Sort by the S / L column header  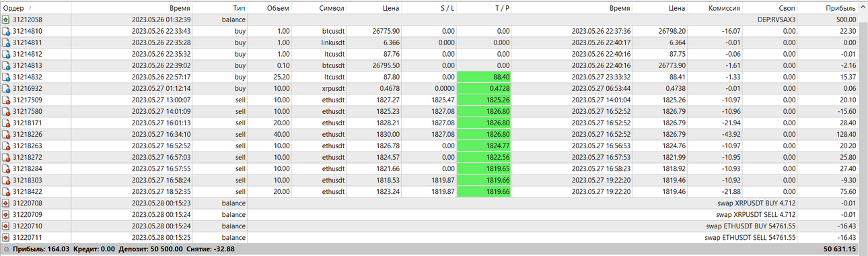point(430,8)
